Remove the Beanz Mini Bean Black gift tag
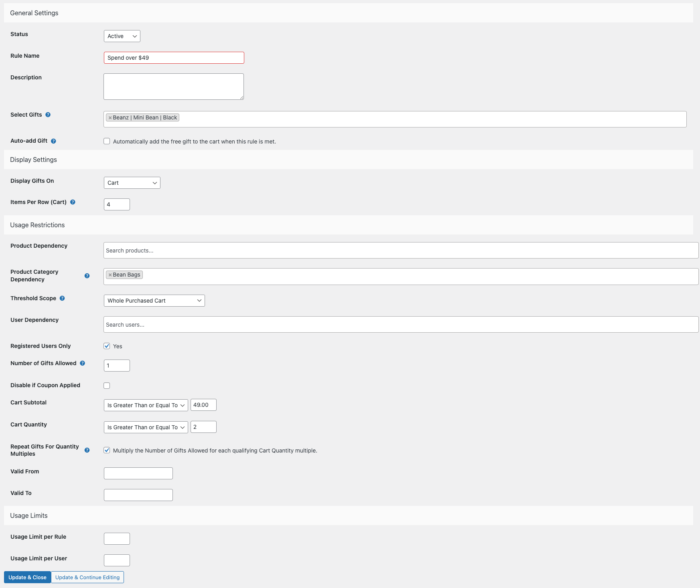700x588 pixels. 110,118
